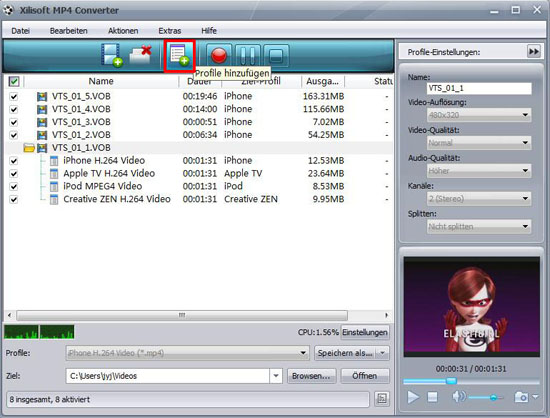Click the add video file toolbar icon
Viewport: 550px width, 418px height.
[x=112, y=55]
